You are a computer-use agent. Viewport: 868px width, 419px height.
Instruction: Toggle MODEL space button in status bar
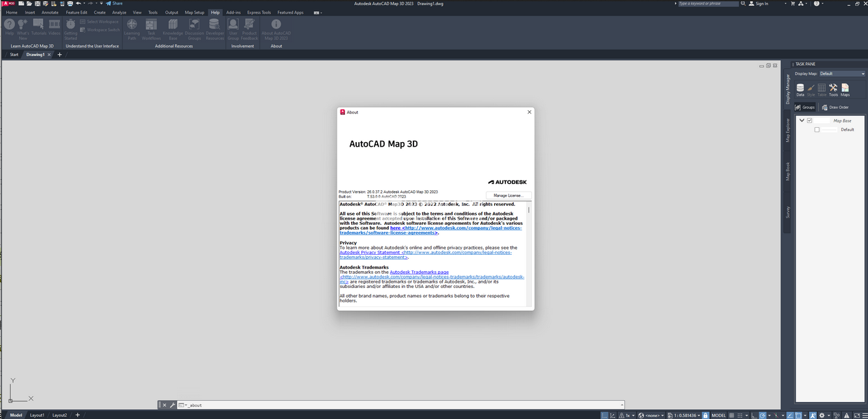tap(719, 415)
